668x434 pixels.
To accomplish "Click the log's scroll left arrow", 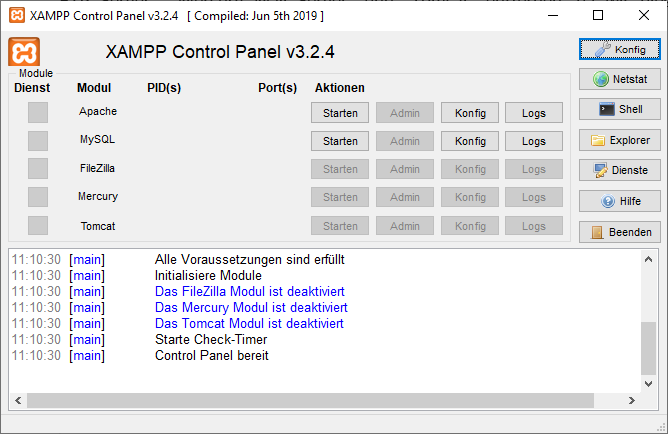I will 18,400.
